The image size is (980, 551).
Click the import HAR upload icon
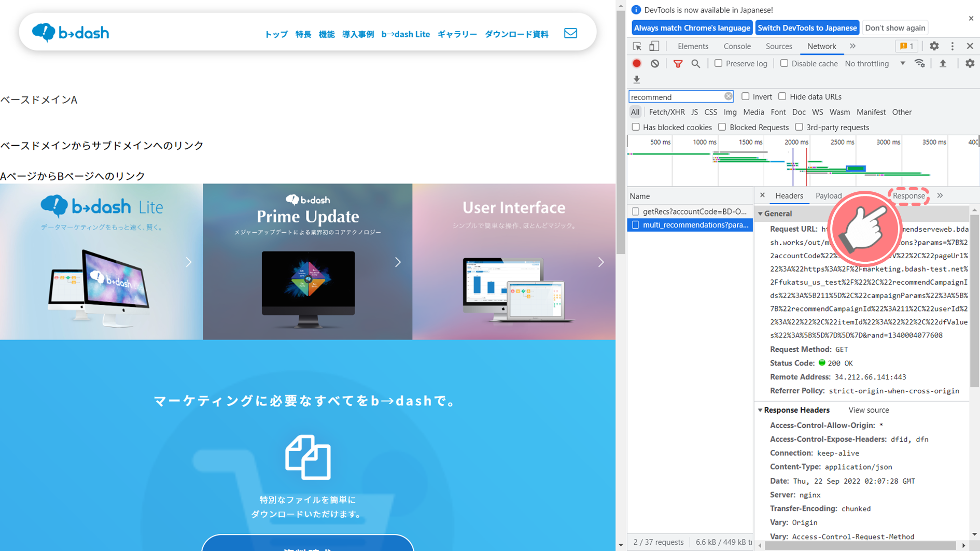point(943,63)
